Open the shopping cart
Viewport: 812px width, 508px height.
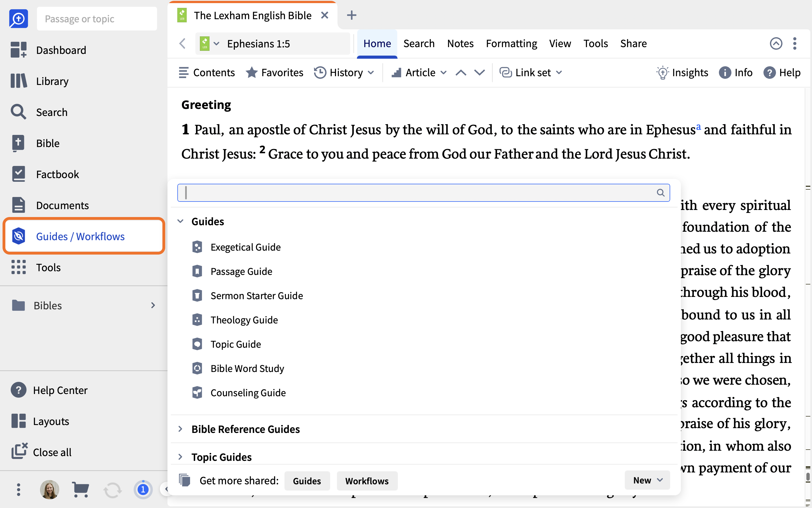(81, 490)
